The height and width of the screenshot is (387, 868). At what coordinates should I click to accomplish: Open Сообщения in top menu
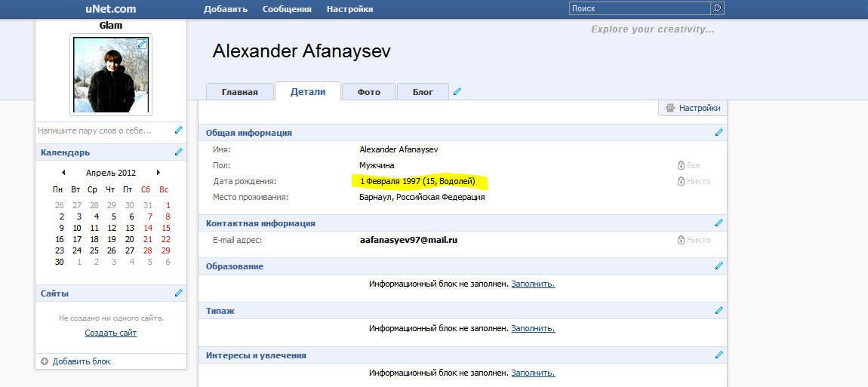coord(287,9)
